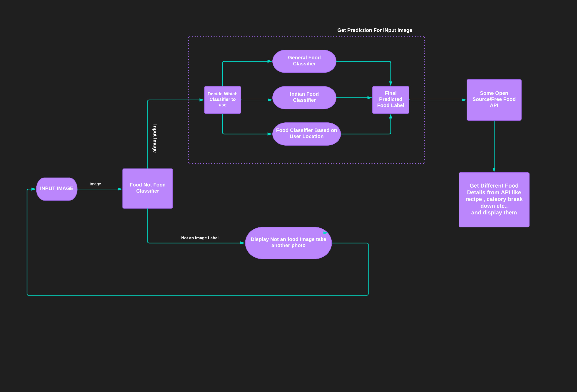
Task: Click arrowhead entering Display Not an food node
Action: (242, 243)
